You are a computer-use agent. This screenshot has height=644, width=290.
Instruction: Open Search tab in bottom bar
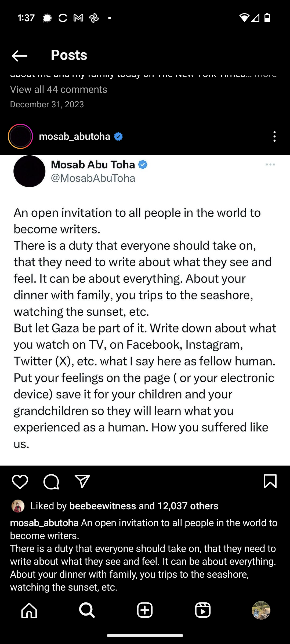(87, 610)
